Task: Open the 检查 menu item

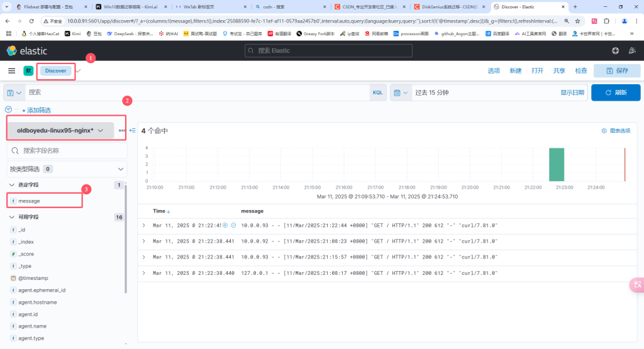Action: click(x=581, y=71)
